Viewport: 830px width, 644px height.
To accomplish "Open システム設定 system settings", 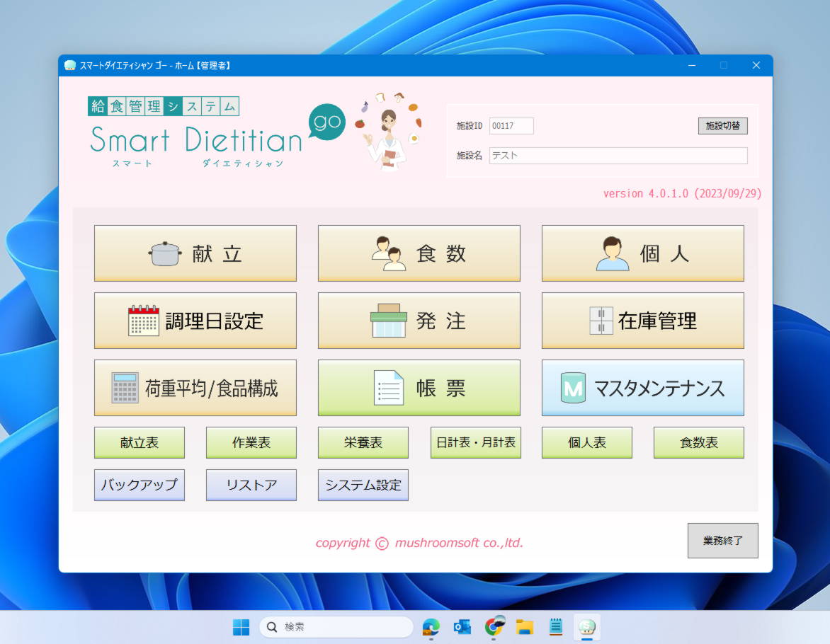I will (363, 485).
